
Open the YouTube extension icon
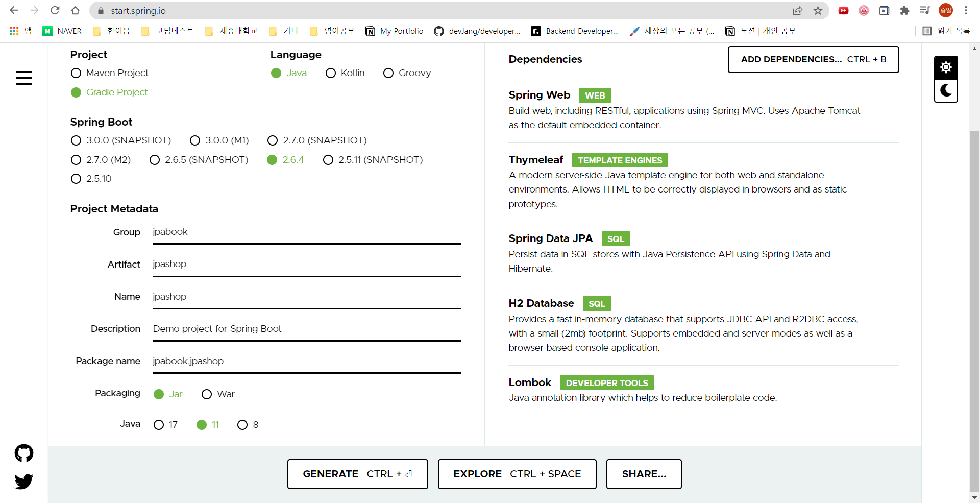(x=843, y=11)
